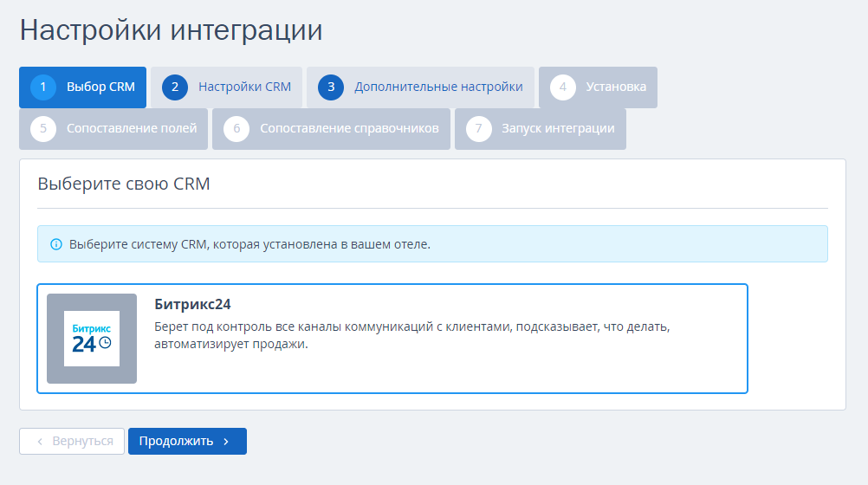Switch to Дополнительные настройки step tab
Screen dimensions: 868x485
click(x=420, y=87)
